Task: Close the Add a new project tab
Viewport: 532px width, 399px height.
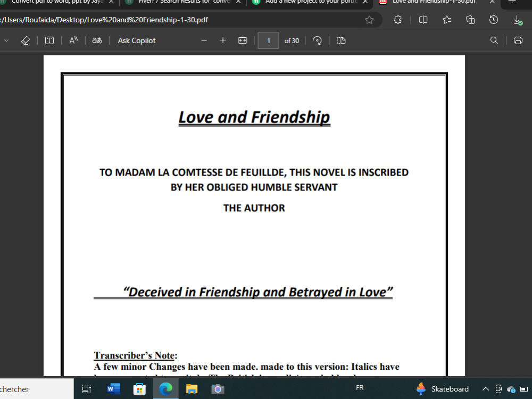Action: click(x=365, y=2)
